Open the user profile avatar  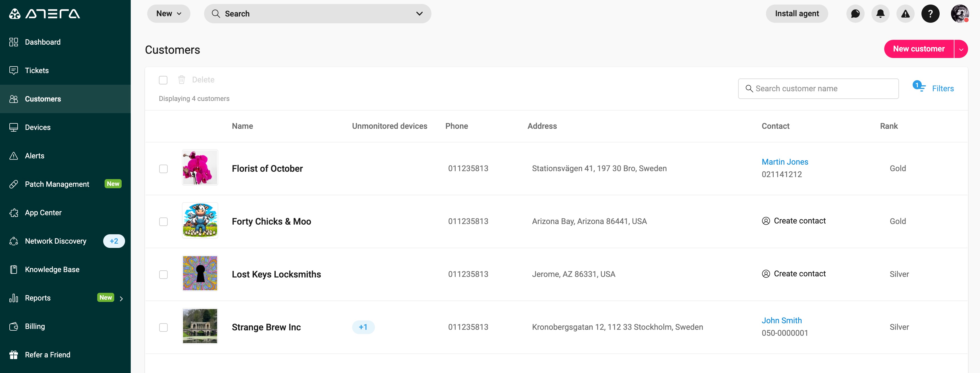pos(960,14)
